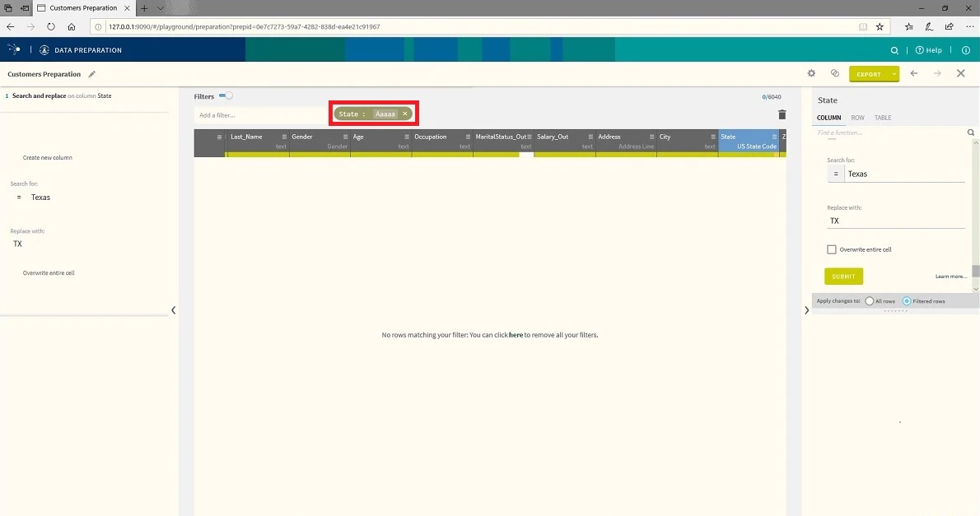
Task: Edit preparation name with pencil icon
Action: 92,74
